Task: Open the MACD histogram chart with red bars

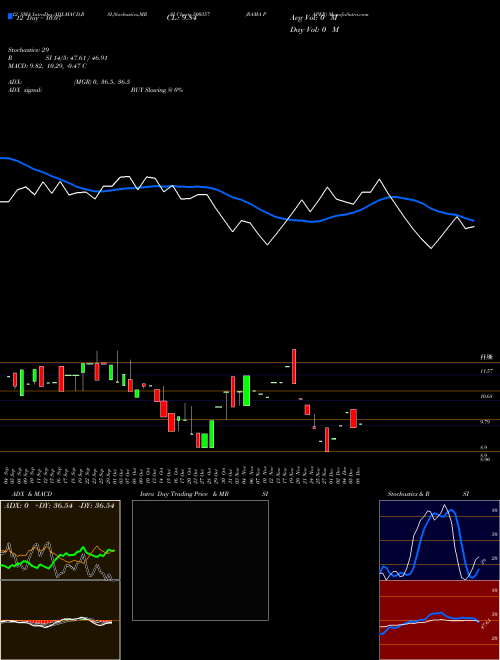Action: 60,620
